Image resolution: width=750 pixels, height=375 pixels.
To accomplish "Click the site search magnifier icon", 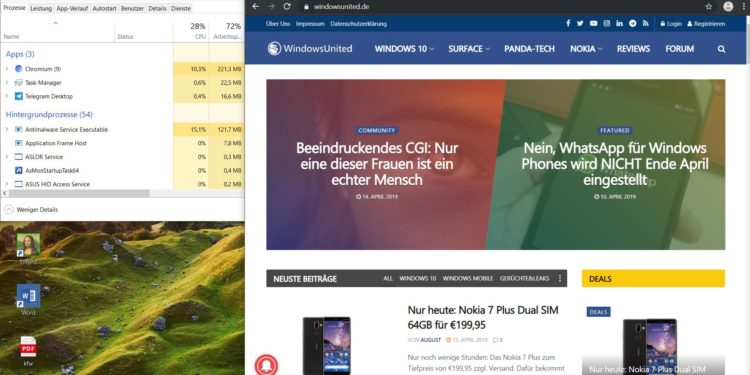I will [x=721, y=49].
